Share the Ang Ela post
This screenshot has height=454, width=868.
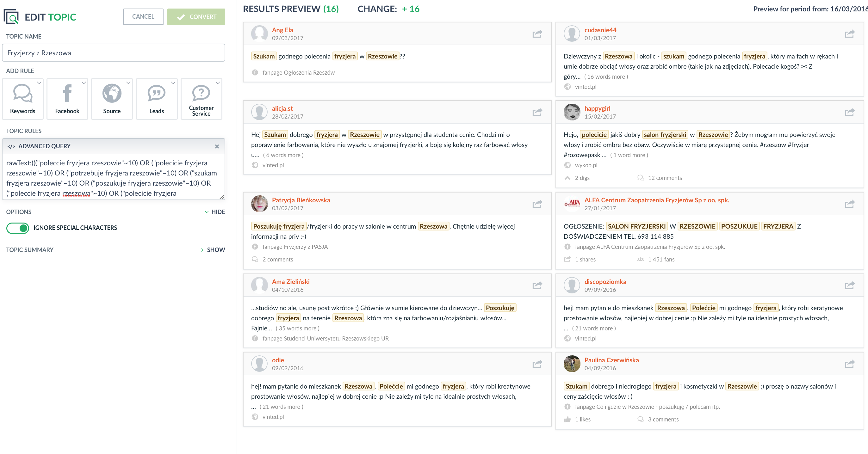point(537,34)
